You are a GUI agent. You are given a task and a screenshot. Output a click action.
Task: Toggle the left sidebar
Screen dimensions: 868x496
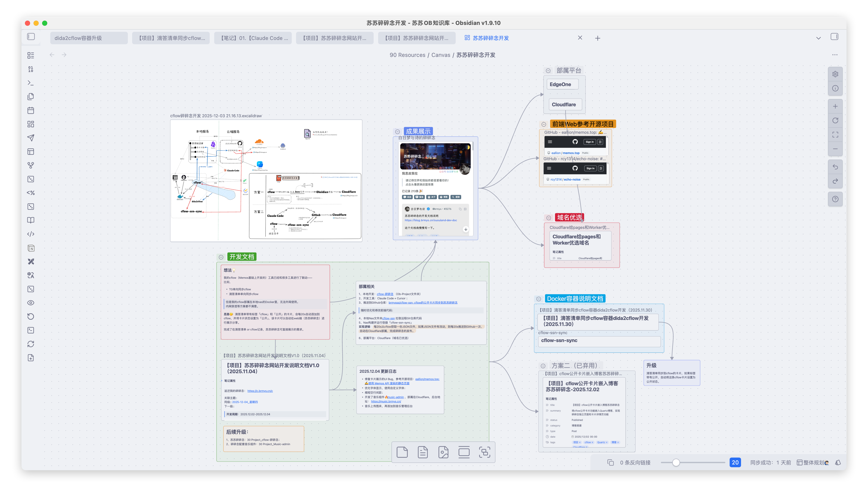(x=31, y=37)
